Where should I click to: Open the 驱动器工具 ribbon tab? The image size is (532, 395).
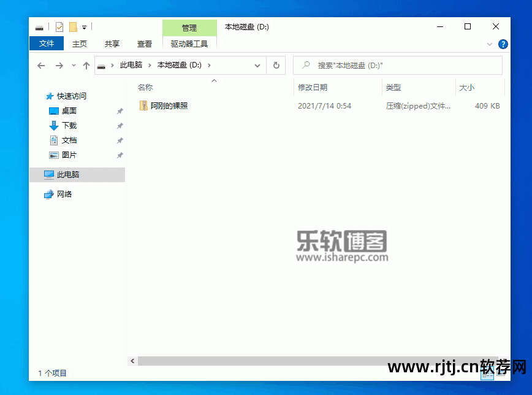tap(189, 44)
